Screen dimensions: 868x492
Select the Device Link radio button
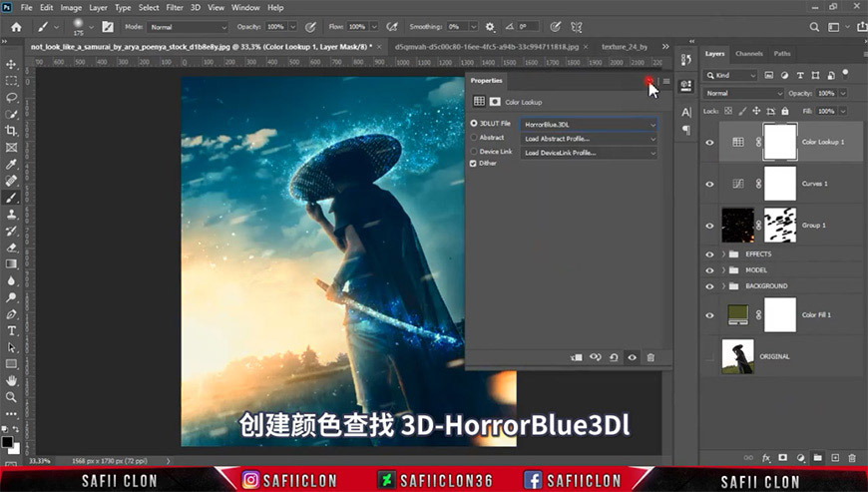[474, 151]
